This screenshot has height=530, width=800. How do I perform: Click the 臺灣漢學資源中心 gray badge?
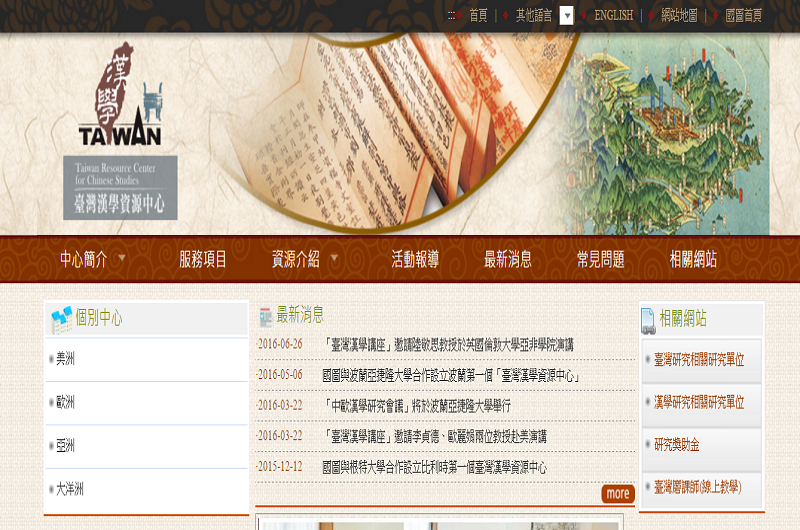tap(120, 188)
